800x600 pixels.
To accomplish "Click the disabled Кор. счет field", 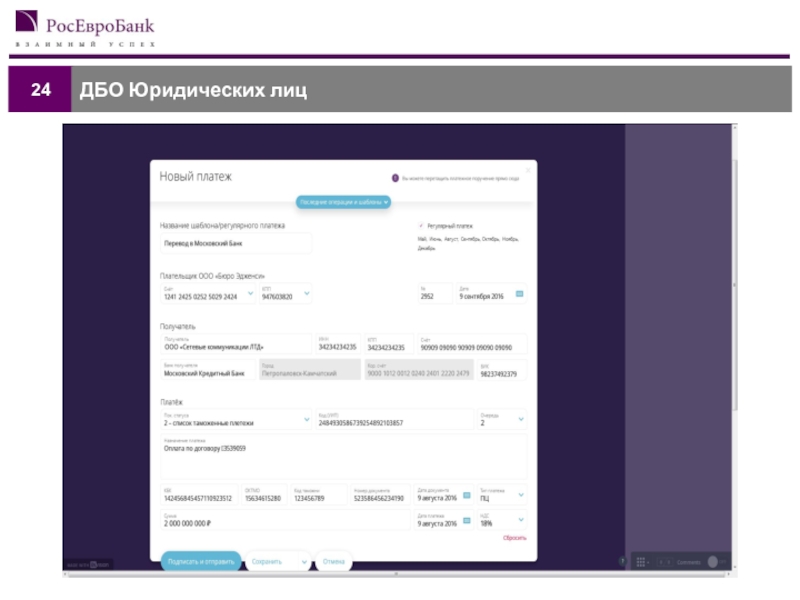I will (419, 370).
